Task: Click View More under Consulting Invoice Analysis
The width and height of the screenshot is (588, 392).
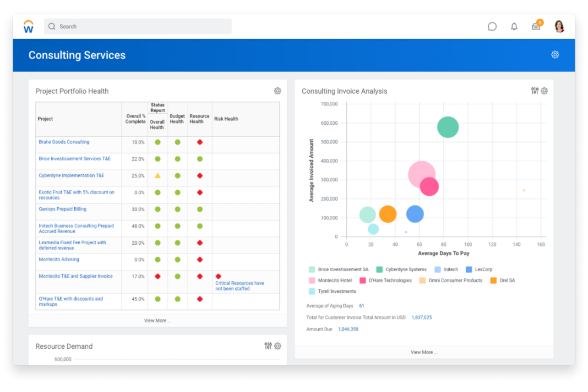Action: 424,352
